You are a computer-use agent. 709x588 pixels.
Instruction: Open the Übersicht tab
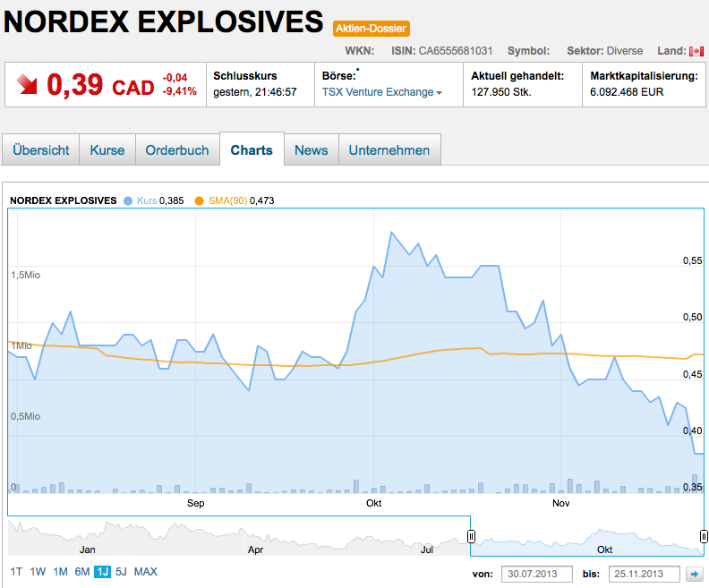pyautogui.click(x=40, y=150)
